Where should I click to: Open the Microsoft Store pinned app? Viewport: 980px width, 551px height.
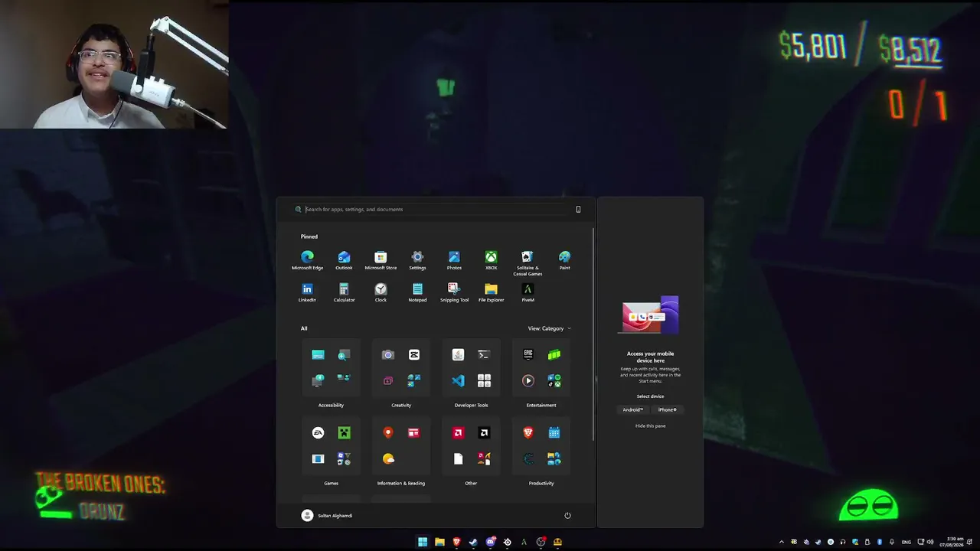(381, 260)
